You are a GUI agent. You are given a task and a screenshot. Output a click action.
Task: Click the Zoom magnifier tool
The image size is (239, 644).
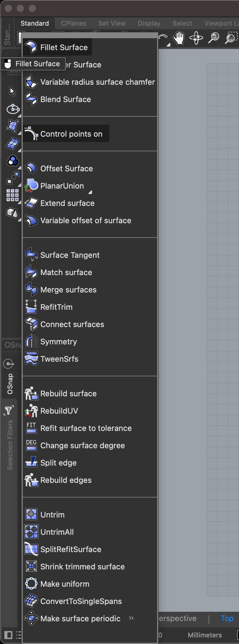click(214, 38)
